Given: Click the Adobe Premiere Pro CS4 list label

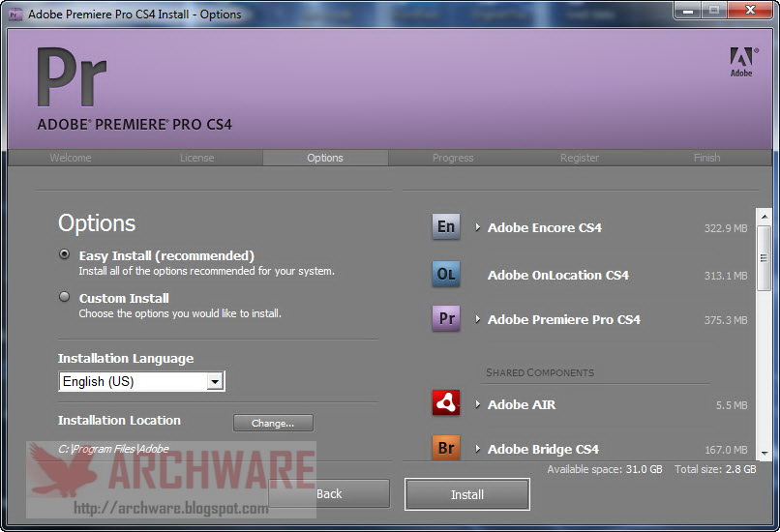Looking at the screenshot, I should [x=563, y=320].
